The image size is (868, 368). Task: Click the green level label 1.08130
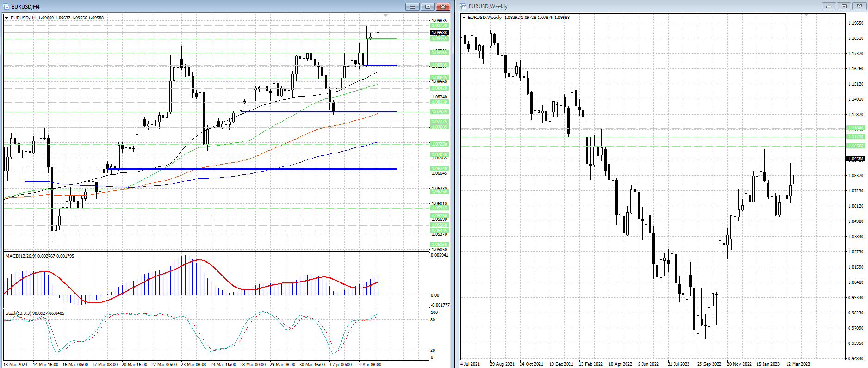[439, 102]
